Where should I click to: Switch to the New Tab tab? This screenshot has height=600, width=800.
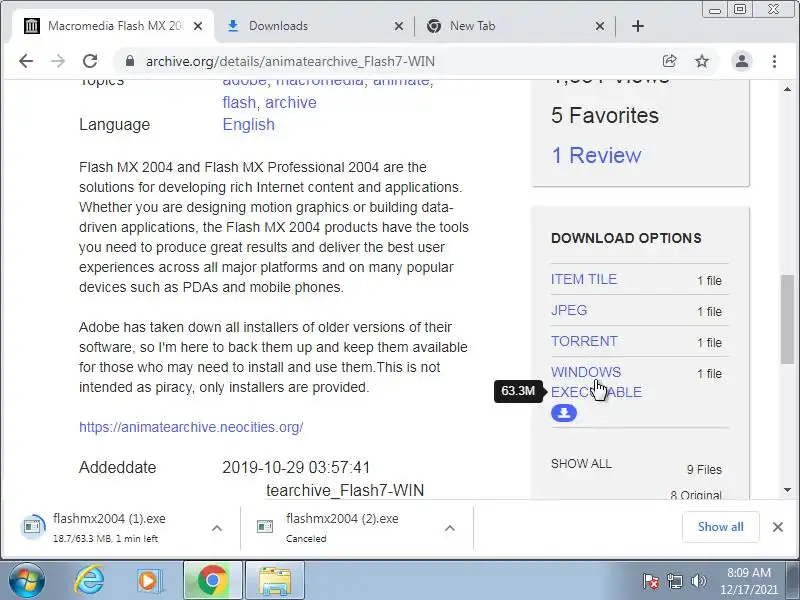[510, 26]
